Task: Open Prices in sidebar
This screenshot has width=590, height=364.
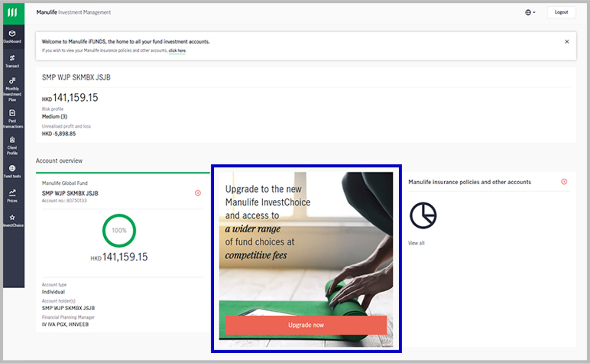Action: click(13, 196)
